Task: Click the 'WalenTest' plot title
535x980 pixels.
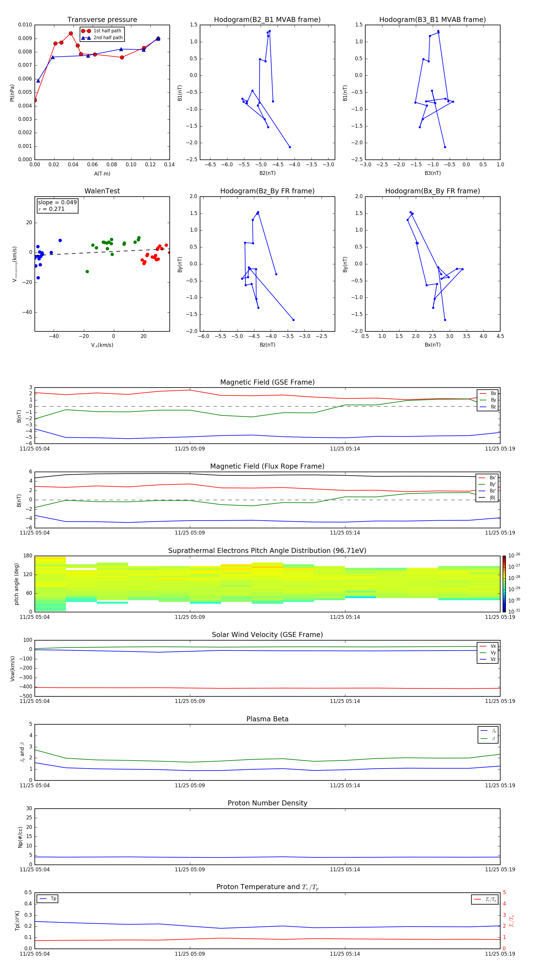Action: pos(102,191)
